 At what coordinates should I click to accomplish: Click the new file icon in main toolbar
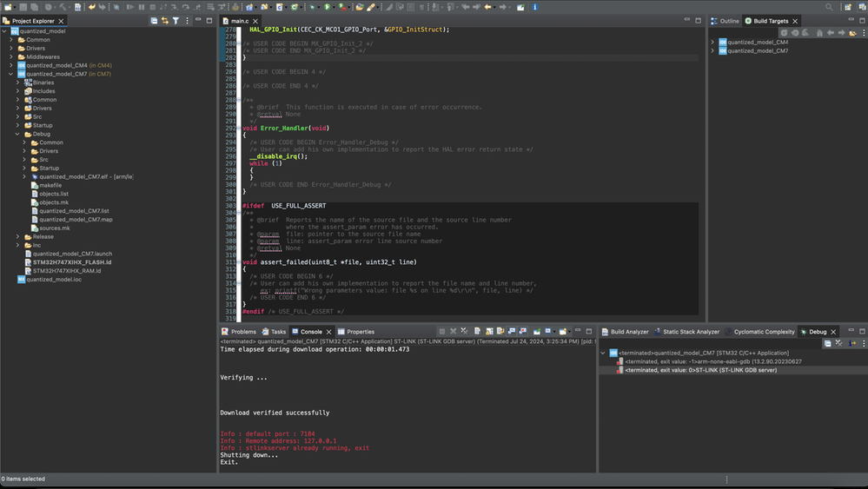[x=10, y=7]
